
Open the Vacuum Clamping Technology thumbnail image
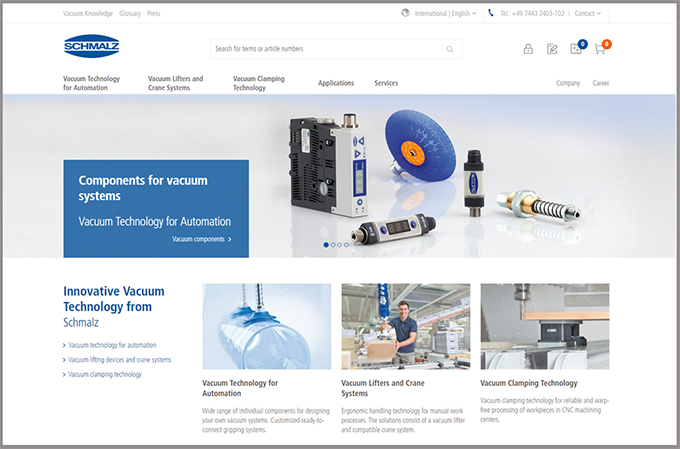544,326
